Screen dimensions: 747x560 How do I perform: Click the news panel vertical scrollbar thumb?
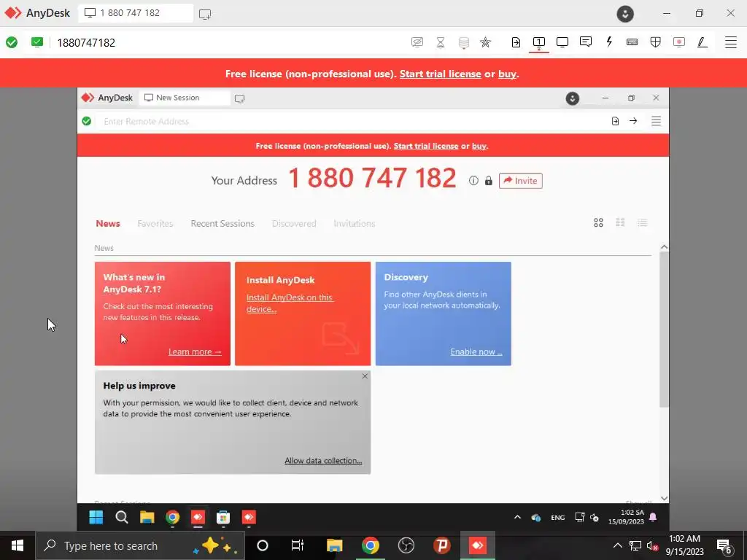click(x=664, y=330)
